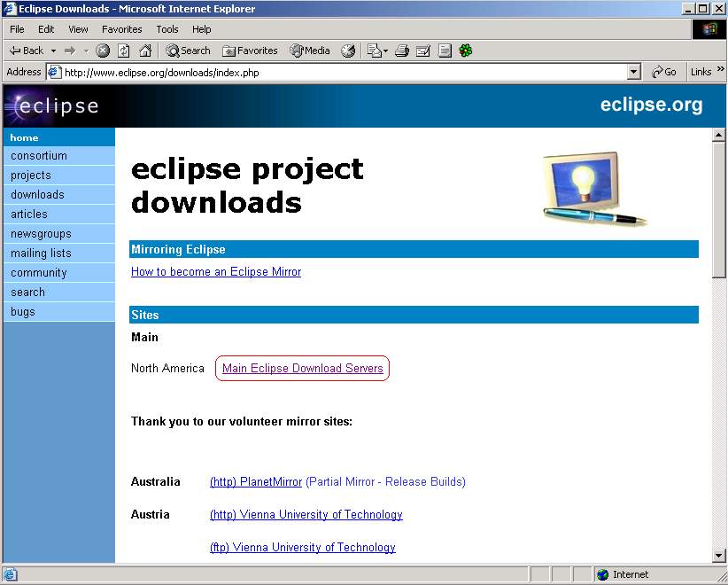This screenshot has width=728, height=585.
Task: Click into the address URL field
Action: click(x=344, y=72)
